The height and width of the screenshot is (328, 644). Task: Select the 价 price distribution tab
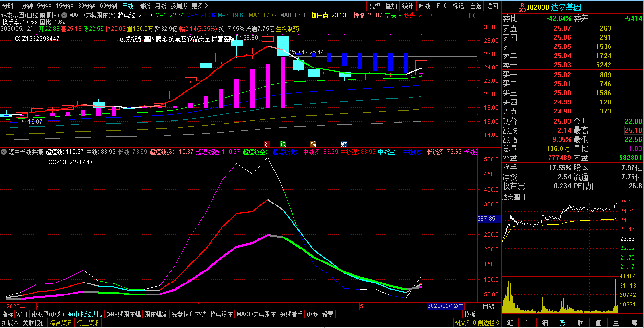coord(527,323)
